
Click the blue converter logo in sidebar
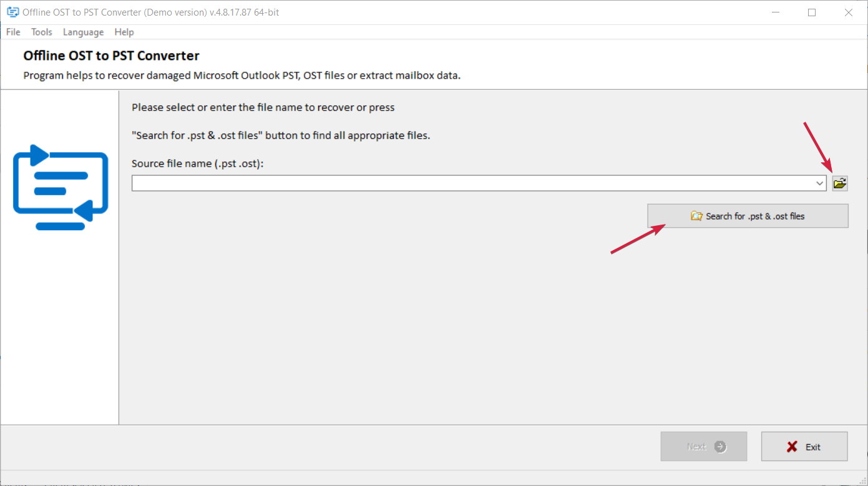click(x=61, y=187)
